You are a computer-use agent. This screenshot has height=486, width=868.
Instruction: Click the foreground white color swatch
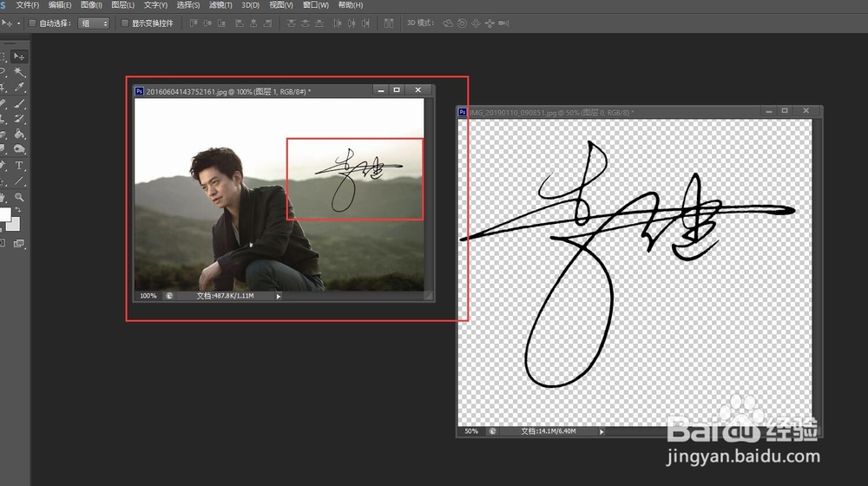[x=4, y=214]
